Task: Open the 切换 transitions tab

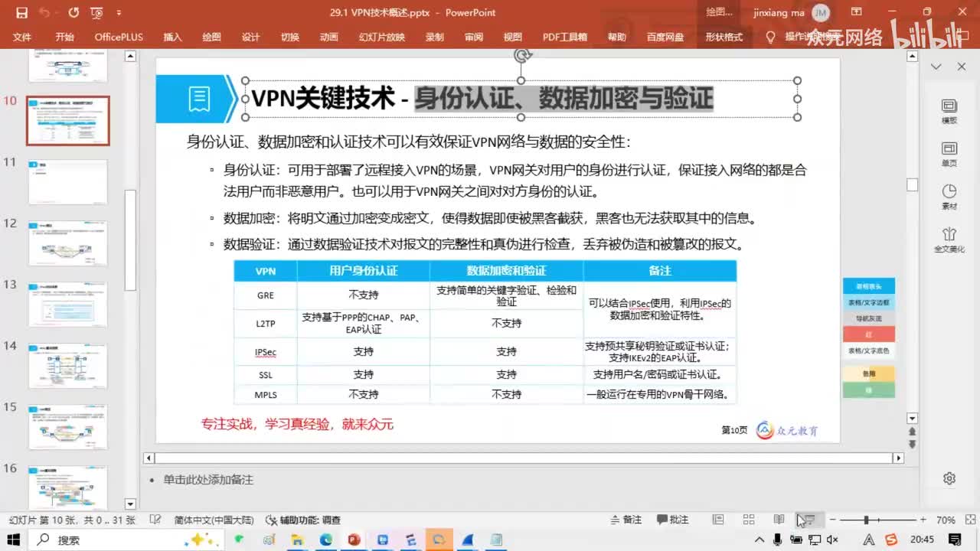Action: pyautogui.click(x=290, y=37)
